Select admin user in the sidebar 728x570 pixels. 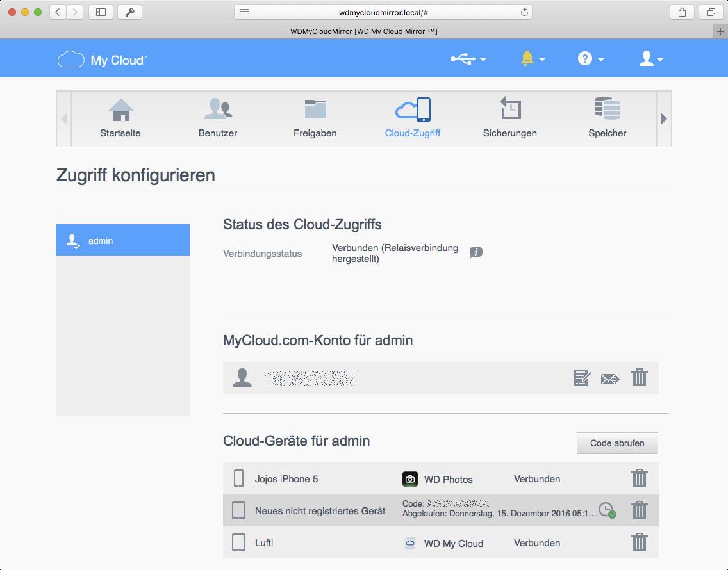pyautogui.click(x=123, y=240)
